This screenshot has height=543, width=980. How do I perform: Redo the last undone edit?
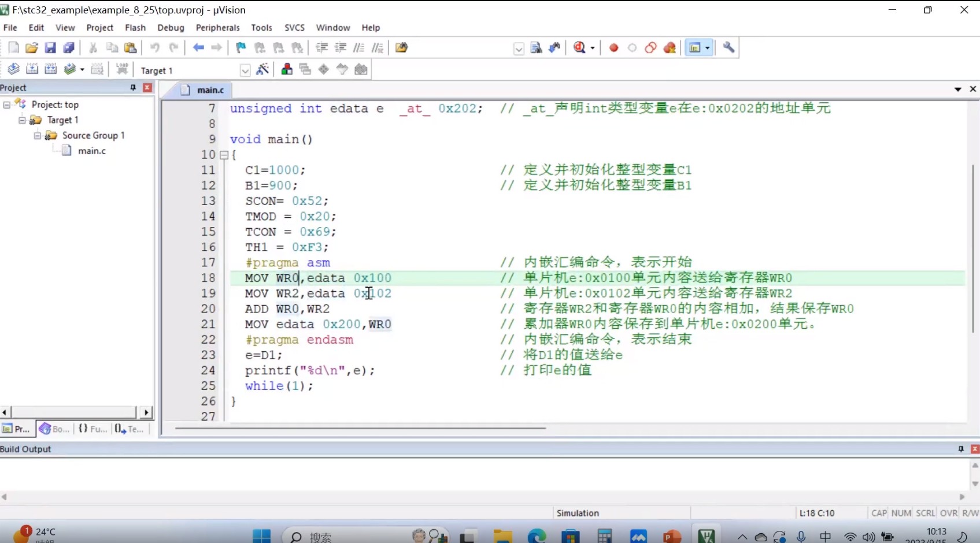(173, 48)
